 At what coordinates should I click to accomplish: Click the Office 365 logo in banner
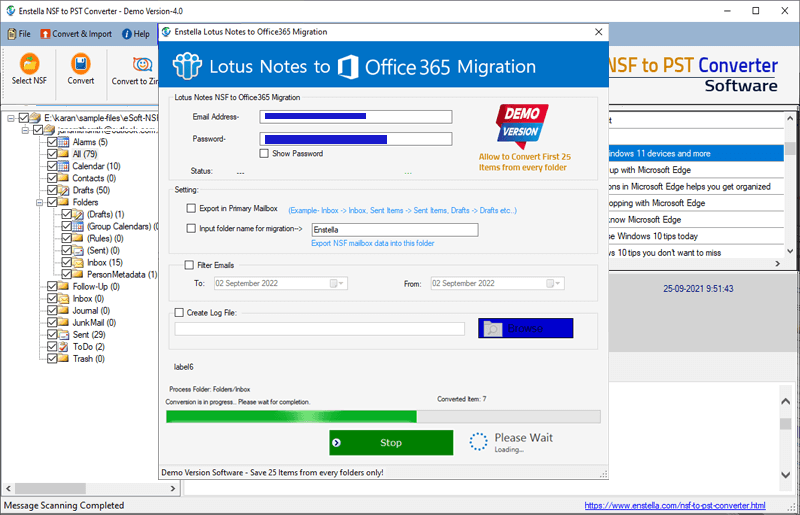point(348,67)
